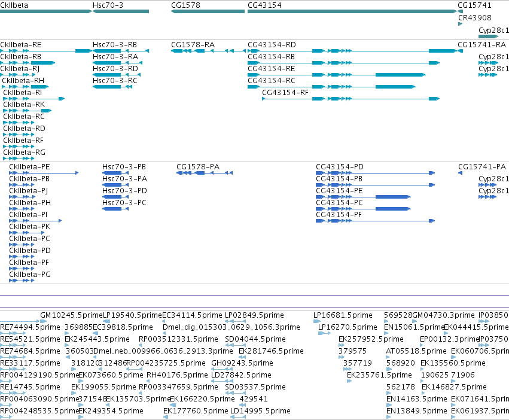
Task: Select protein CkIIbeta-PE
Action: pos(44,173)
